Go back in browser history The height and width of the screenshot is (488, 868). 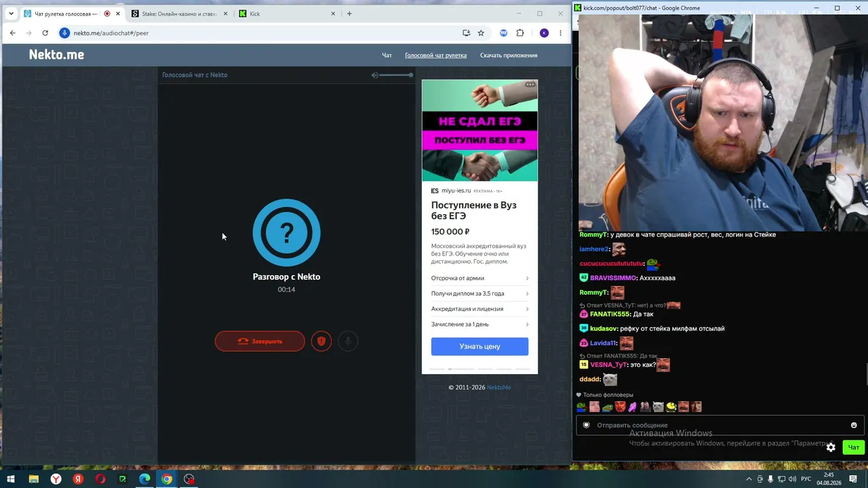tap(12, 33)
